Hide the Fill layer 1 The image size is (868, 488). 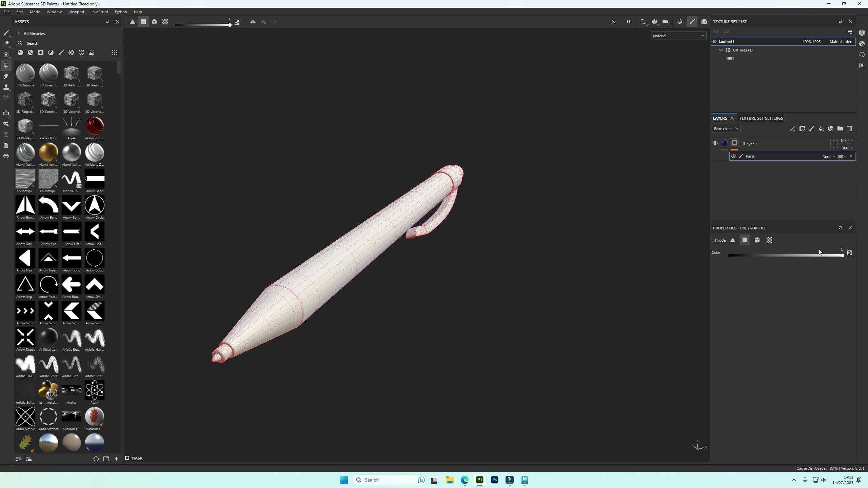(x=715, y=143)
